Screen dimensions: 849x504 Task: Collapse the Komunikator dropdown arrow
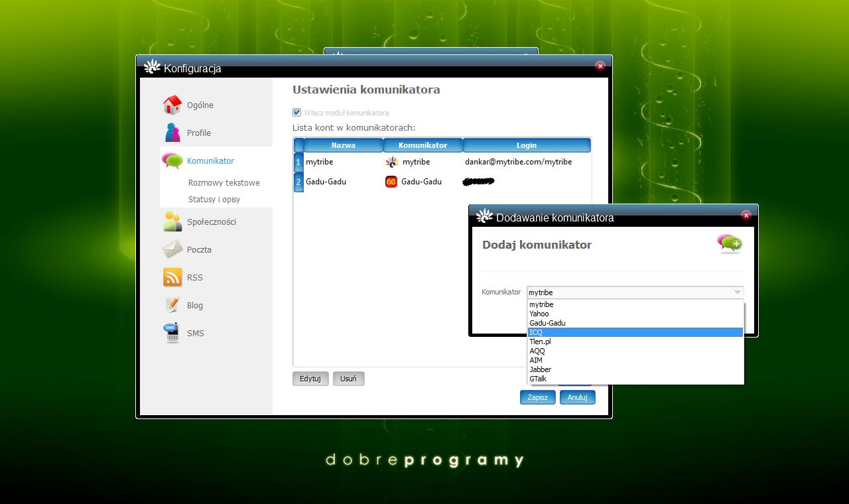(737, 292)
